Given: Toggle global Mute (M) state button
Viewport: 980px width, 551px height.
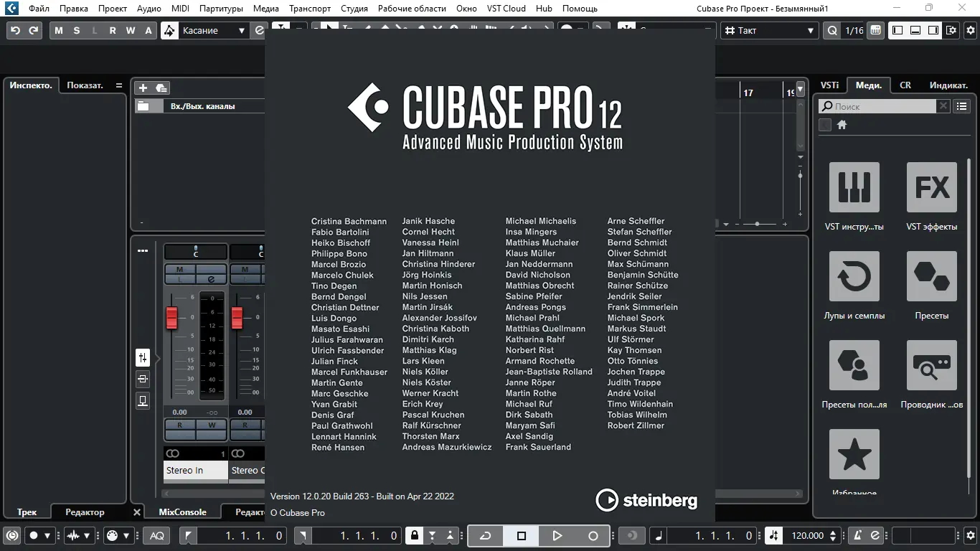Looking at the screenshot, I should point(59,31).
